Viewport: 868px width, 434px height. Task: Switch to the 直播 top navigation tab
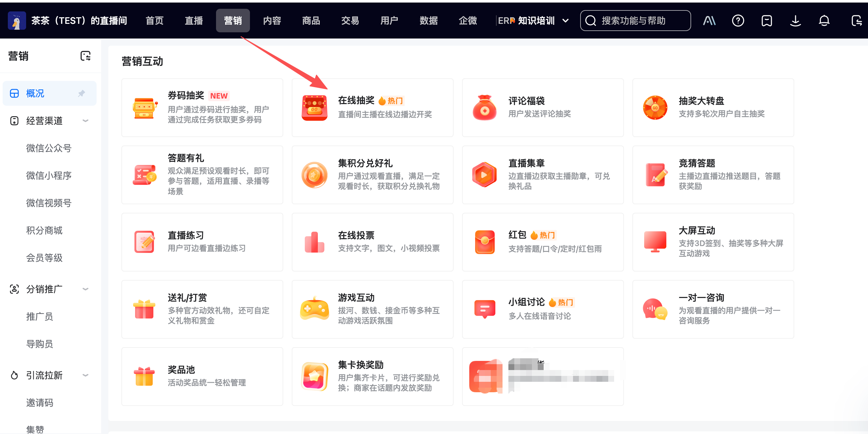[x=194, y=21]
